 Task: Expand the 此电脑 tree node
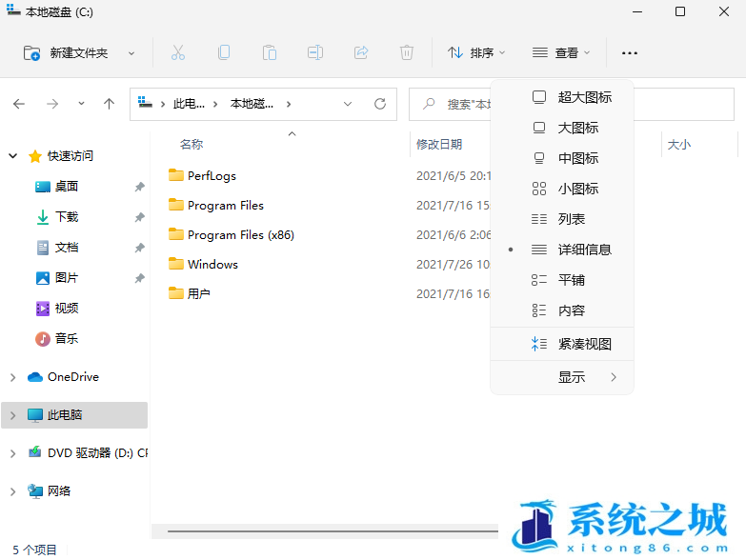pos(12,415)
